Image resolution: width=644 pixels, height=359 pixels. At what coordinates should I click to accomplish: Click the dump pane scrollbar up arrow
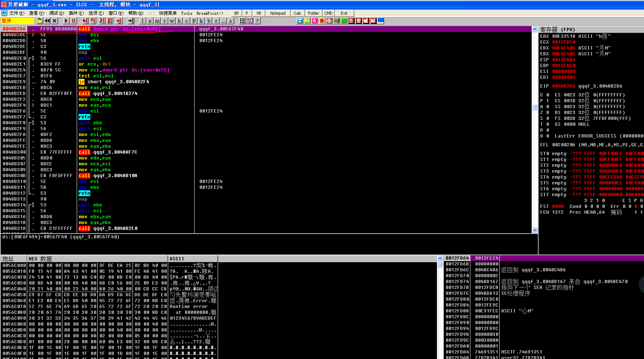440,259
